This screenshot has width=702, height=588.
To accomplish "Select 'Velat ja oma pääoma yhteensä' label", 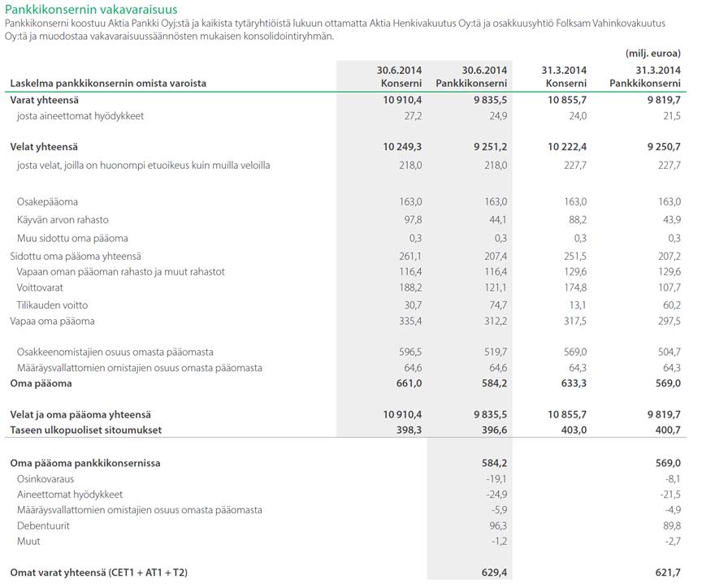I will click(x=80, y=415).
